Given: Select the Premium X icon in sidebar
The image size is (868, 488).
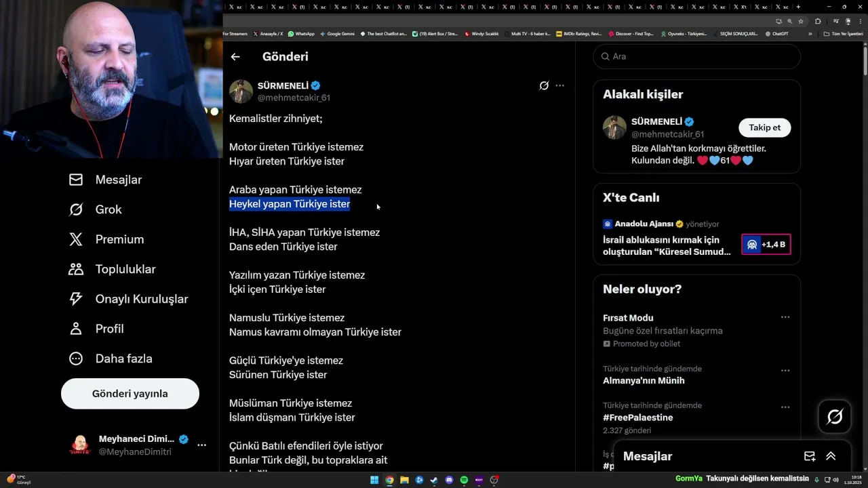Looking at the screenshot, I should (76, 239).
